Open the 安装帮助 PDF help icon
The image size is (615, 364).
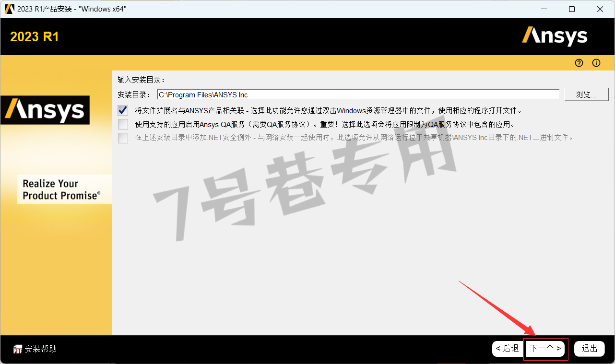click(18, 349)
